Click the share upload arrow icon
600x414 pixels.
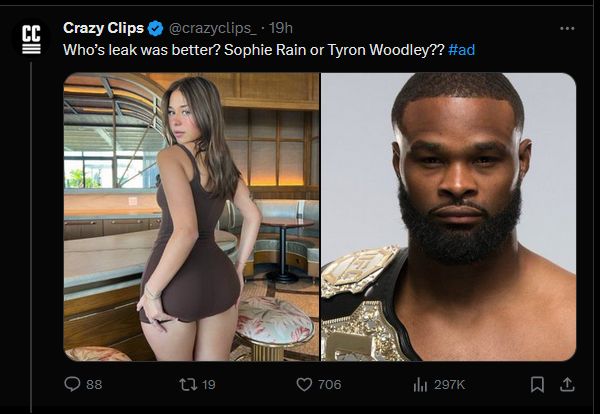coord(566,384)
